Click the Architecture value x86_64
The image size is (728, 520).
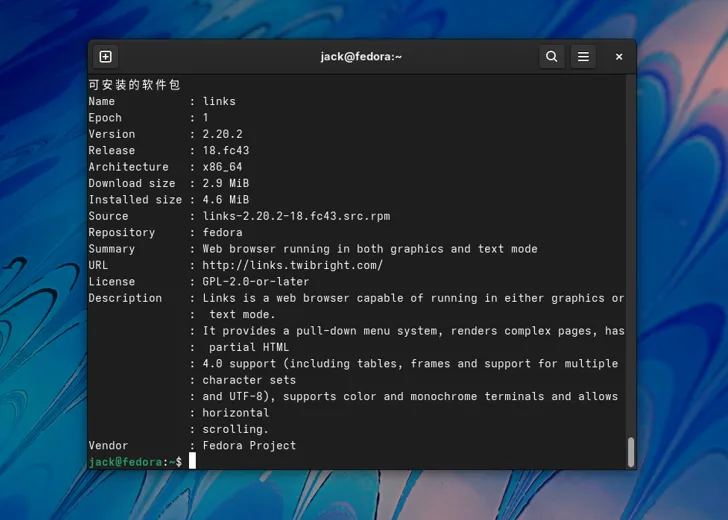pyautogui.click(x=222, y=167)
